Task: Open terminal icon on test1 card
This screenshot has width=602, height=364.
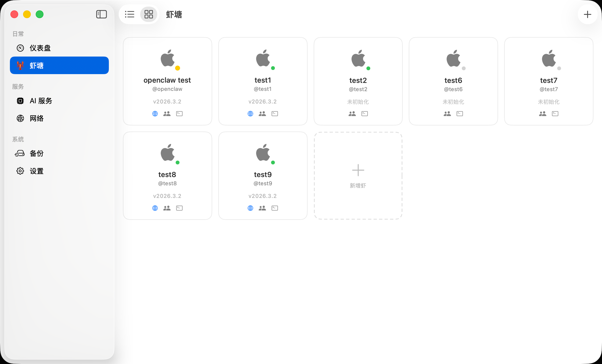Action: tap(275, 114)
